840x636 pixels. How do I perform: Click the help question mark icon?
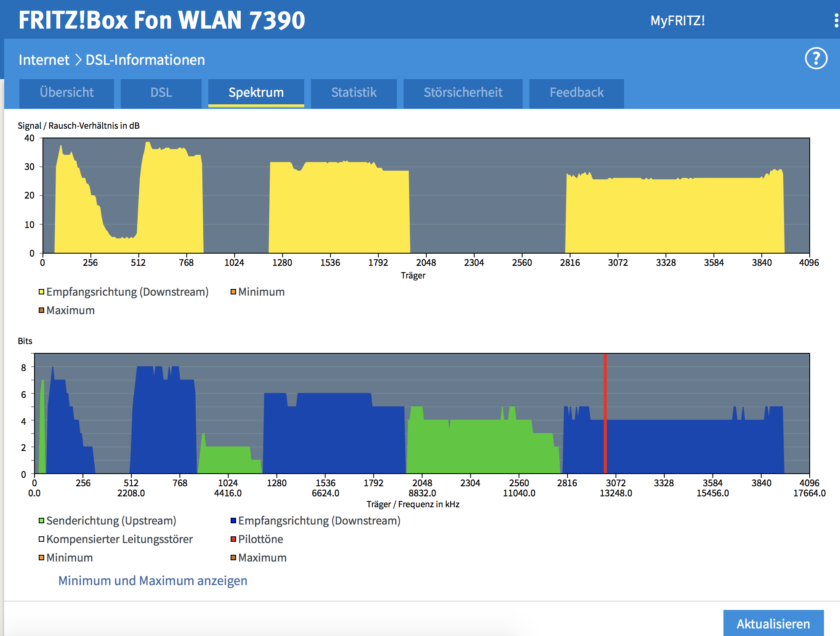(816, 58)
